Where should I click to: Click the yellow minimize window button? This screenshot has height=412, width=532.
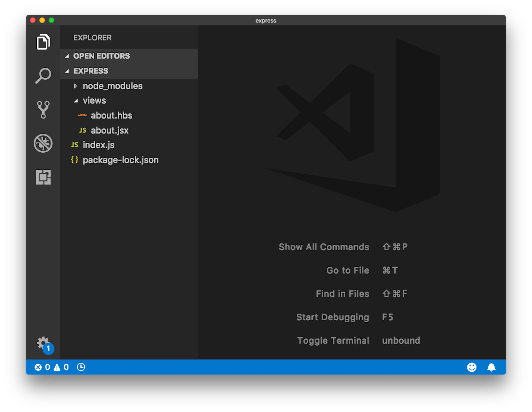click(42, 20)
